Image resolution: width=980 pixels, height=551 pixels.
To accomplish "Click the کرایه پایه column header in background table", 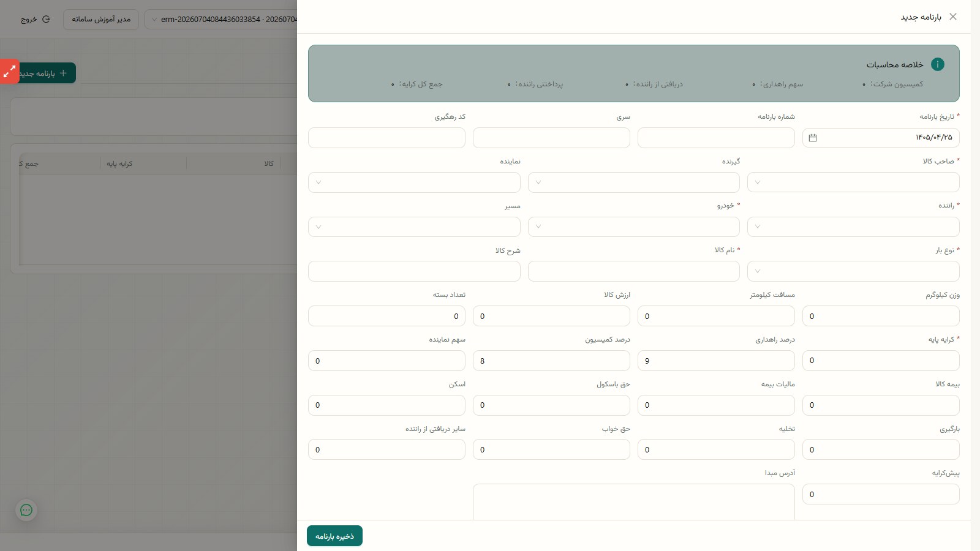I will point(119,163).
